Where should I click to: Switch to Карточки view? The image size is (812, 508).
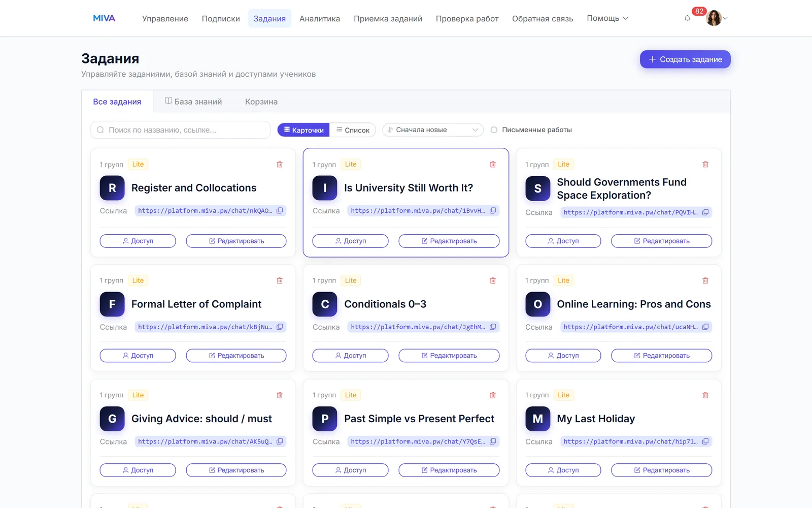pos(303,130)
